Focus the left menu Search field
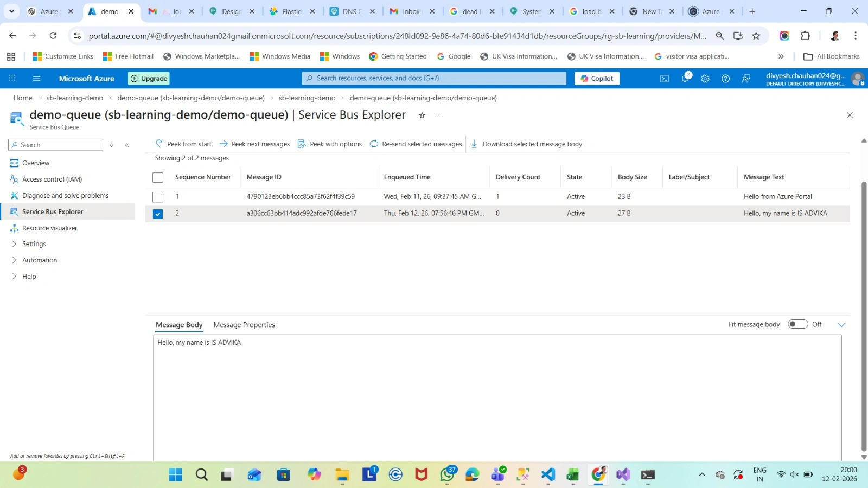868x488 pixels. tap(56, 145)
